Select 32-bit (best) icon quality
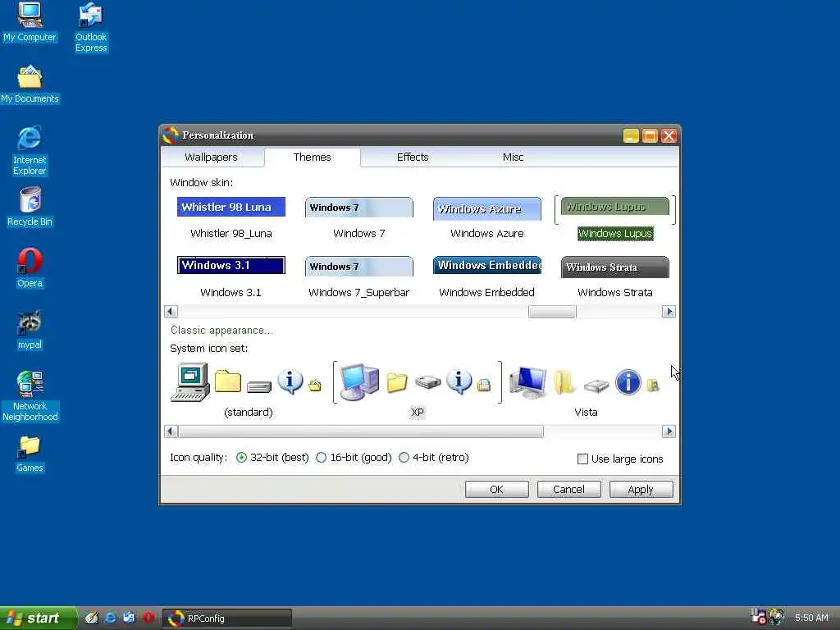 242,458
